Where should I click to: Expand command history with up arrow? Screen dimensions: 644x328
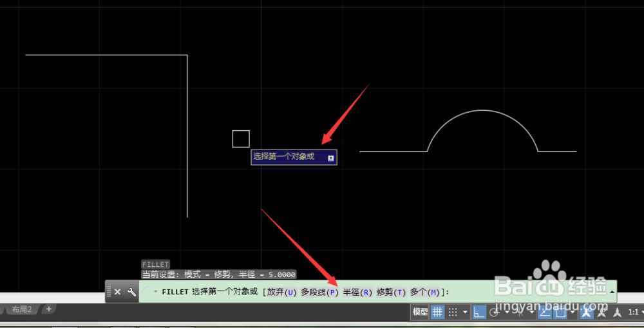point(612,292)
